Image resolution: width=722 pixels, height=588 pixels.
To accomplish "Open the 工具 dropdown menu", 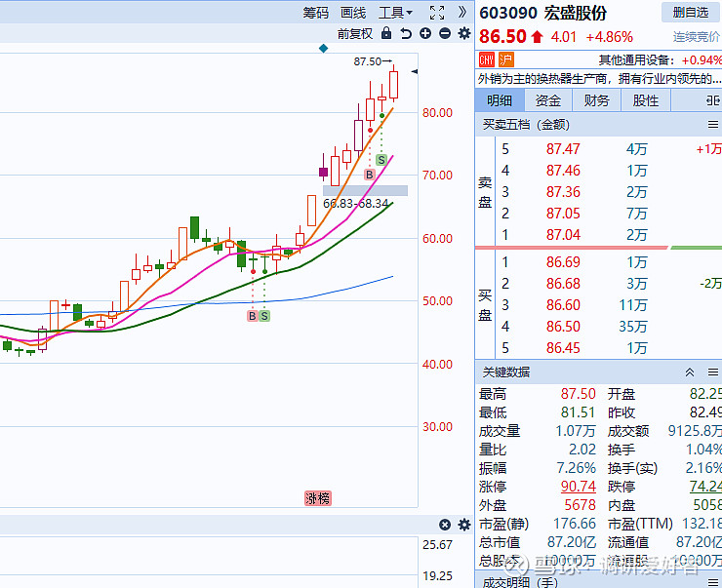I will pyautogui.click(x=395, y=13).
